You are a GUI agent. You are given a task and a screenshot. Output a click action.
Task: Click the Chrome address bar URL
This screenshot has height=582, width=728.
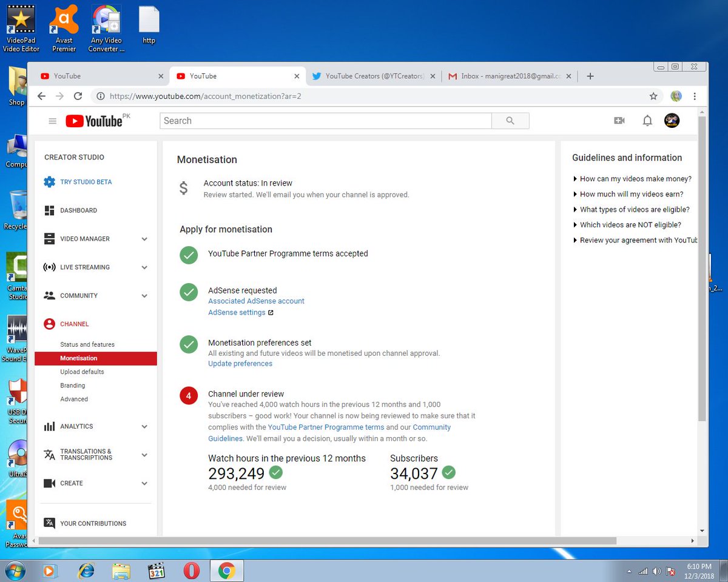point(206,96)
